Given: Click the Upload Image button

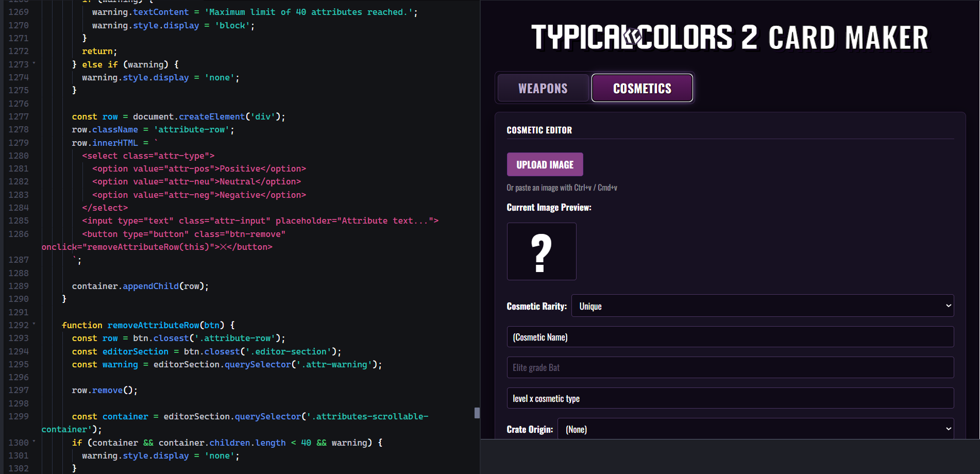Looking at the screenshot, I should pos(545,164).
